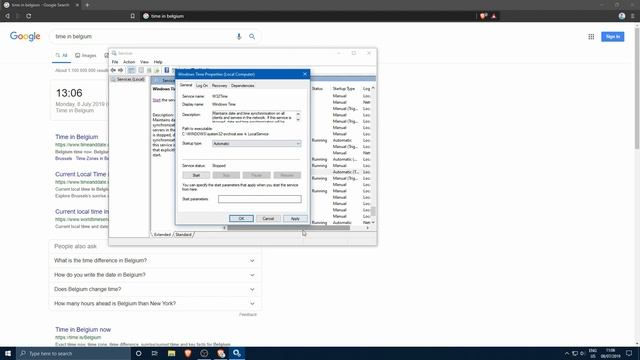Viewport: 640px width, 360px height.
Task: Click the Start parameters input field
Action: coord(260,199)
